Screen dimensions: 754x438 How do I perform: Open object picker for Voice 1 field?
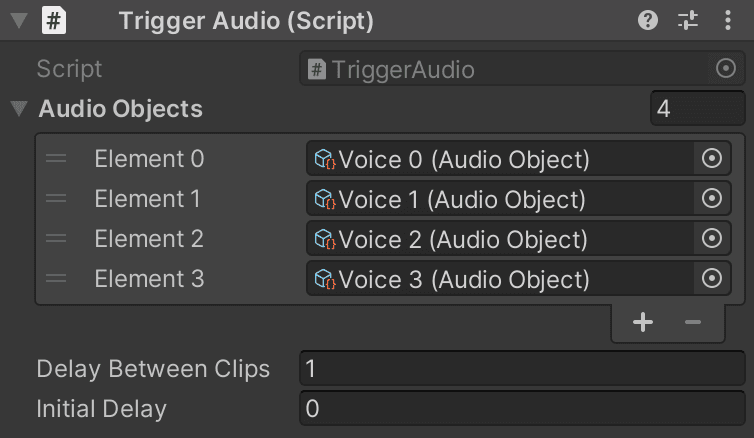[712, 198]
